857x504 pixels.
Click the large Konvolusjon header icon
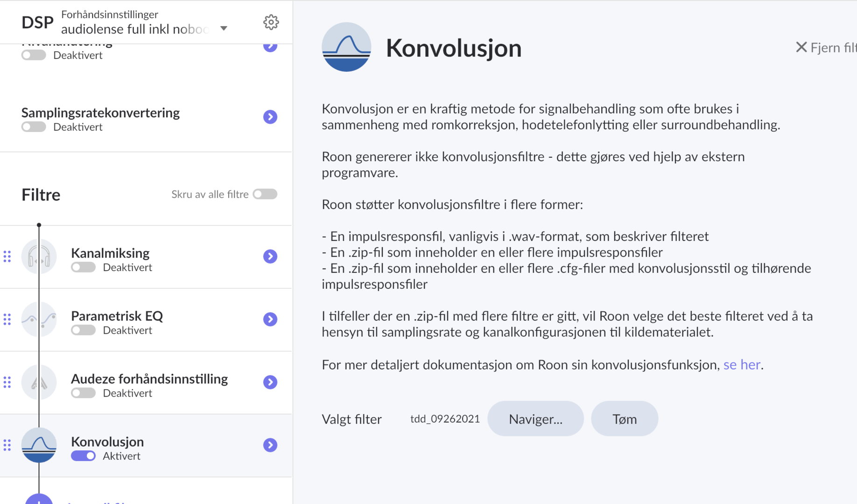click(x=346, y=47)
